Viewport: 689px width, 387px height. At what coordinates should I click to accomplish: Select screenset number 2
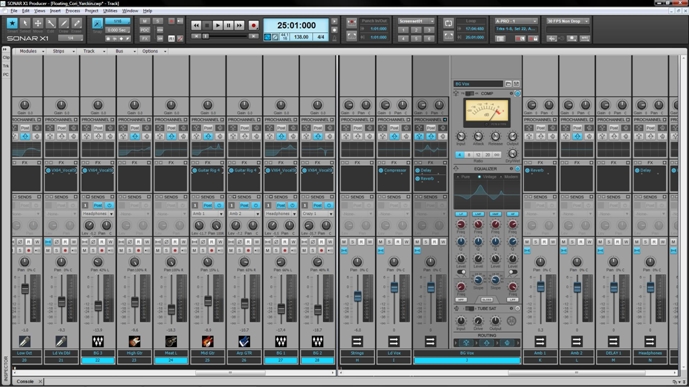point(416,30)
